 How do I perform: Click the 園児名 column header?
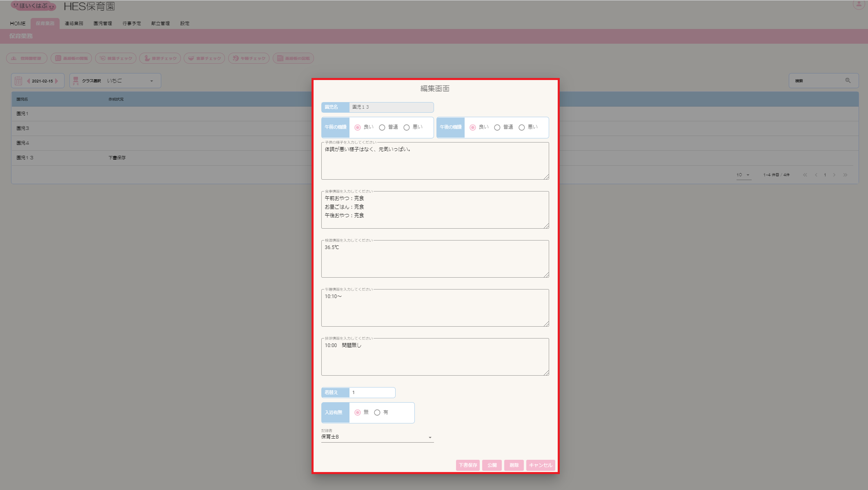22,99
